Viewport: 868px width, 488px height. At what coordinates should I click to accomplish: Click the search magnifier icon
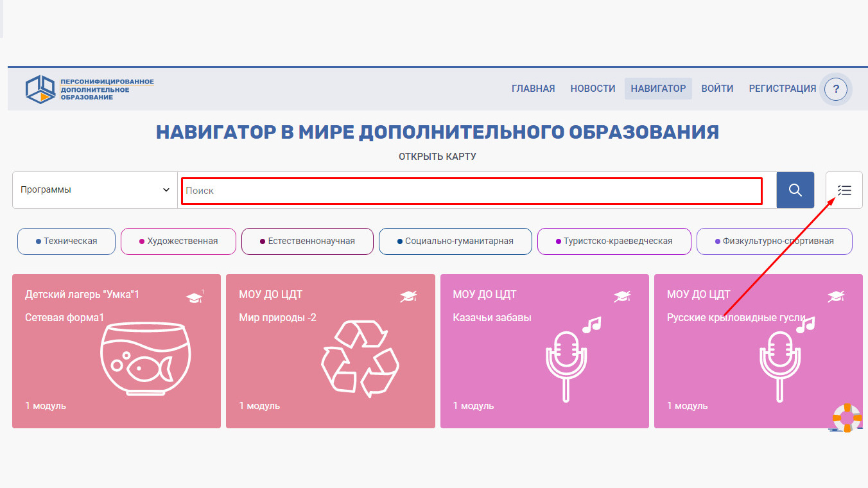[795, 189]
